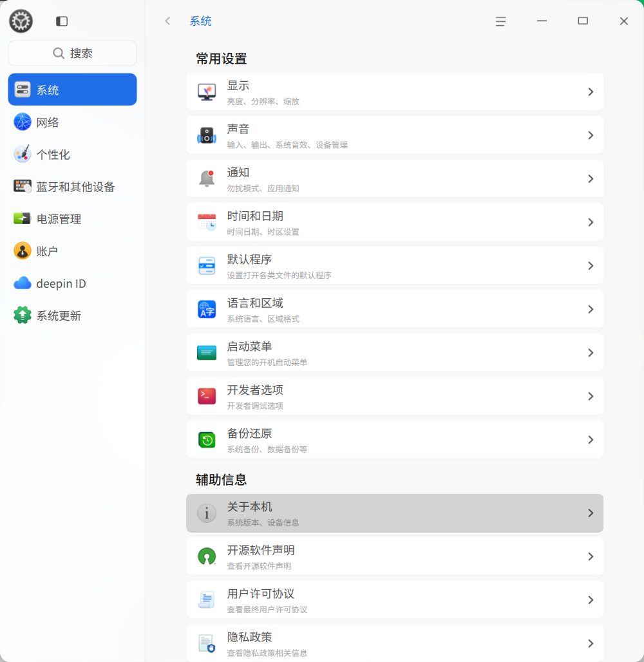Open the hamburger main menu
This screenshot has width=644, height=662.
pos(500,21)
